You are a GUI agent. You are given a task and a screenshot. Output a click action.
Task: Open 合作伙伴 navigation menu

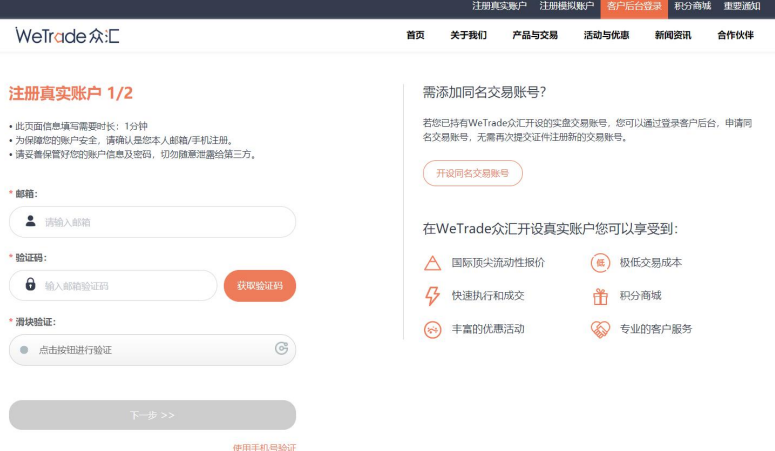point(735,35)
